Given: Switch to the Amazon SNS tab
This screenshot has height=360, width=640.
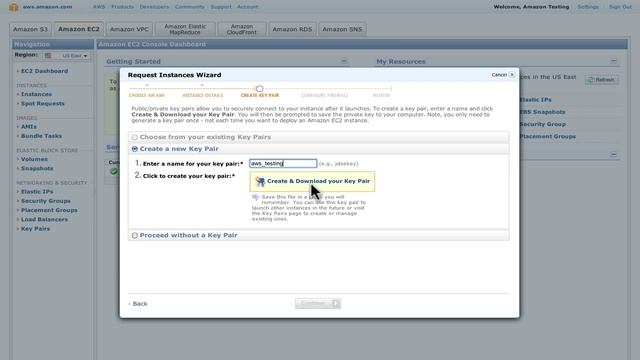Looking at the screenshot, I should [342, 29].
